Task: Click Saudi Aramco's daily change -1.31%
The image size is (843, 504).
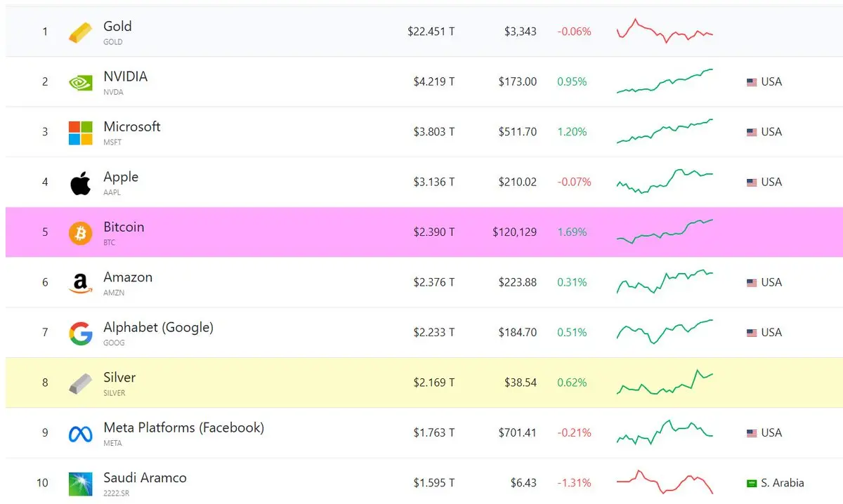Action: click(x=574, y=484)
